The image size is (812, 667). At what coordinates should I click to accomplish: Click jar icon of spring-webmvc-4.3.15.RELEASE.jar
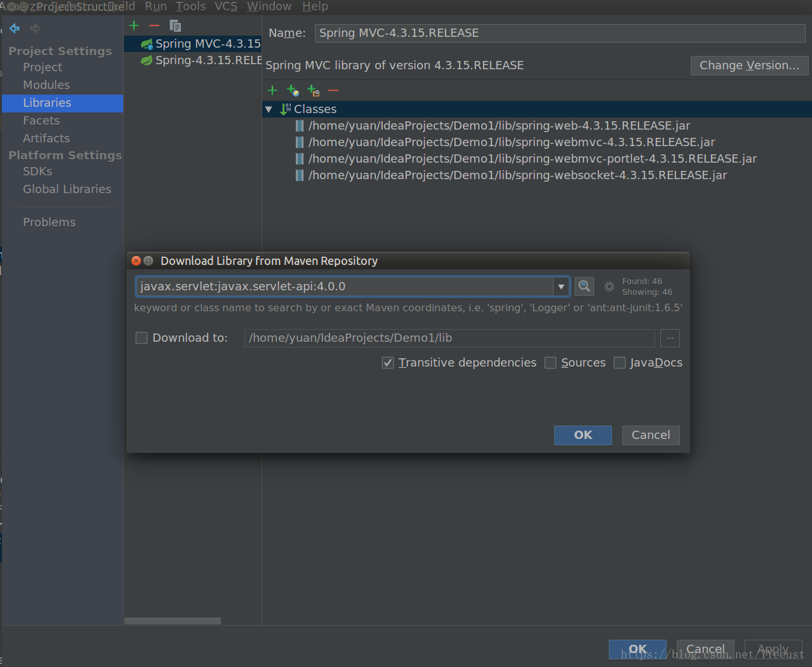(300, 142)
